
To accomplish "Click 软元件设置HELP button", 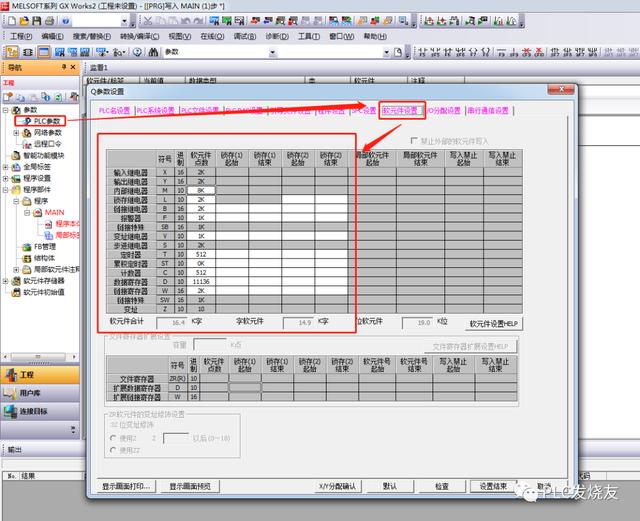I will [x=493, y=323].
